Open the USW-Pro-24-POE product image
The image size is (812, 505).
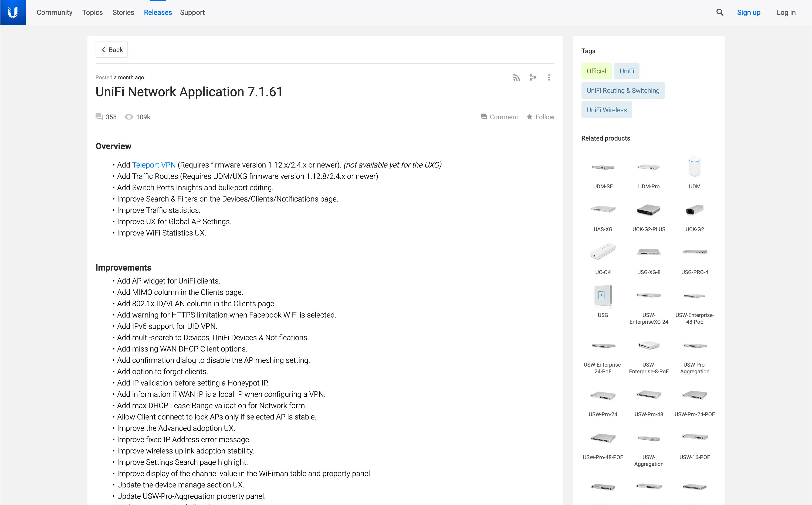(x=694, y=395)
